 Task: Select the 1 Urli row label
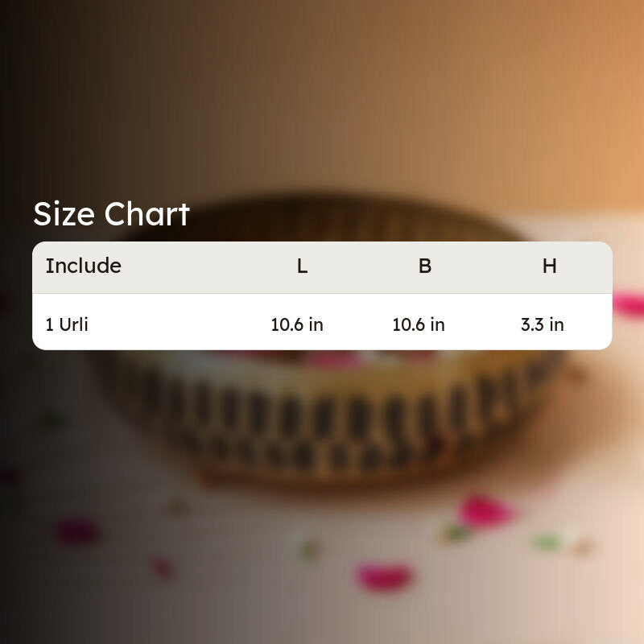click(x=67, y=324)
